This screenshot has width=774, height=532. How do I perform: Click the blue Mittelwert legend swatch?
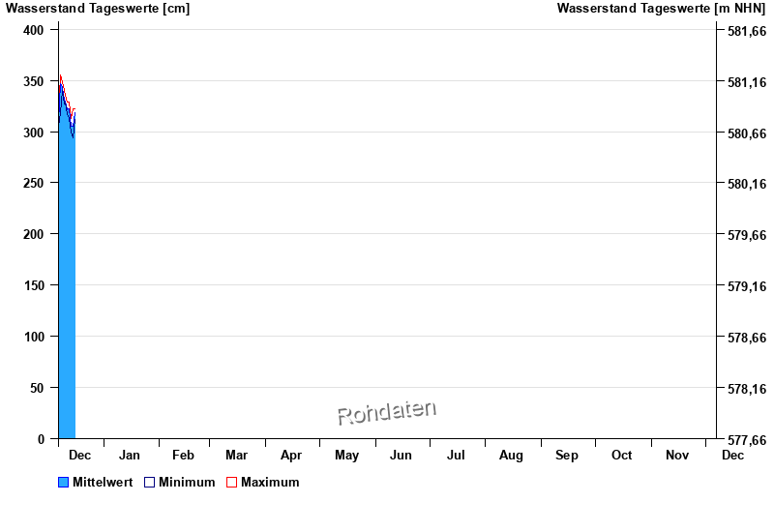tap(64, 483)
